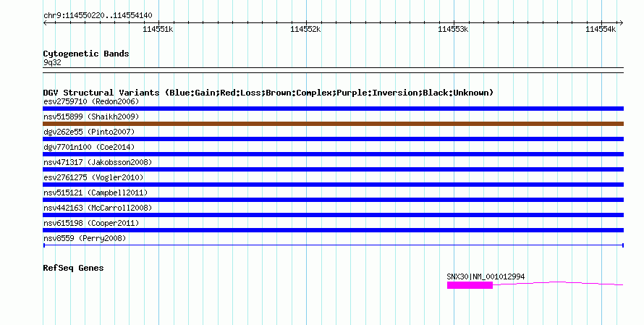This screenshot has width=644, height=325.
Task: Select the blue bar for esv2759710
Action: 333,109
